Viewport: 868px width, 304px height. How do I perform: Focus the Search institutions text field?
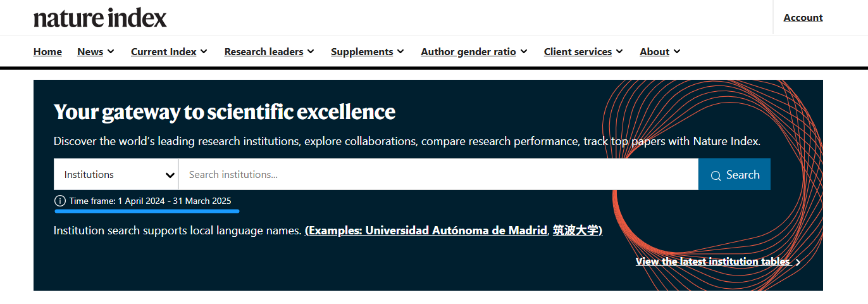click(x=438, y=174)
